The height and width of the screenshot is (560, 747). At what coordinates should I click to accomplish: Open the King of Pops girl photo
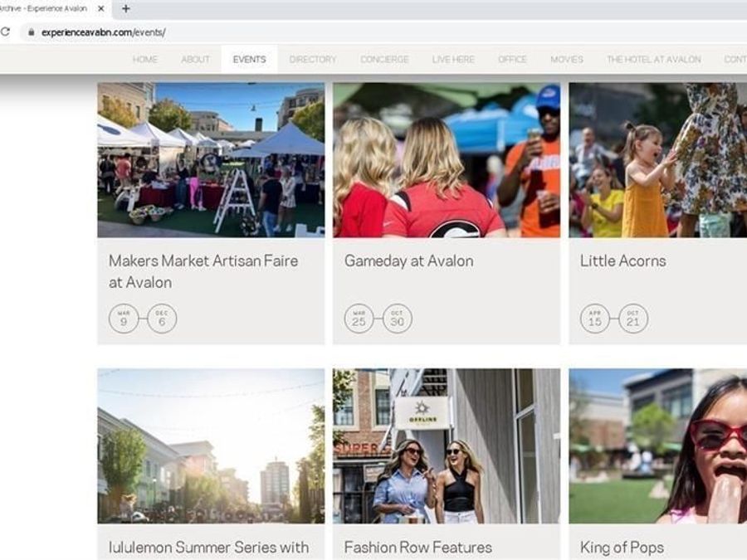tap(658, 446)
